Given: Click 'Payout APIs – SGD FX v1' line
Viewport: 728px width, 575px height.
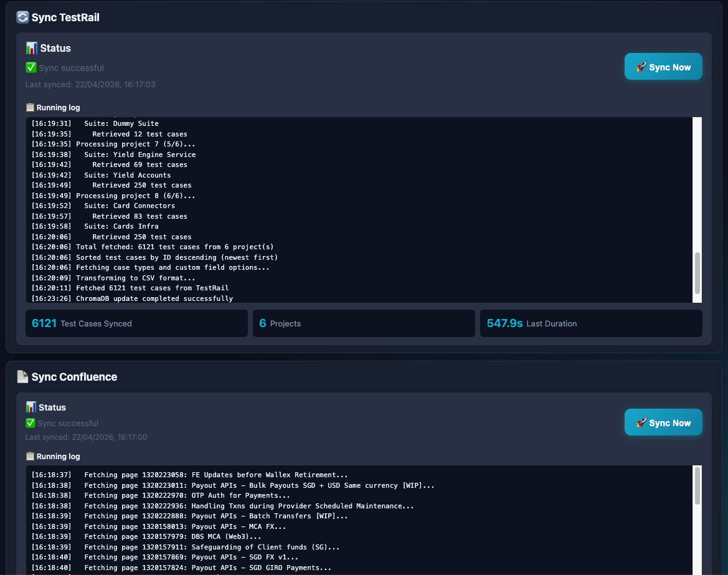Looking at the screenshot, I should click(165, 558).
